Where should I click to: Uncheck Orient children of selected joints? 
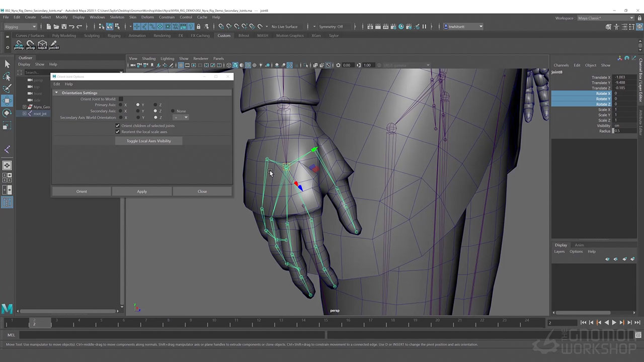pos(118,126)
